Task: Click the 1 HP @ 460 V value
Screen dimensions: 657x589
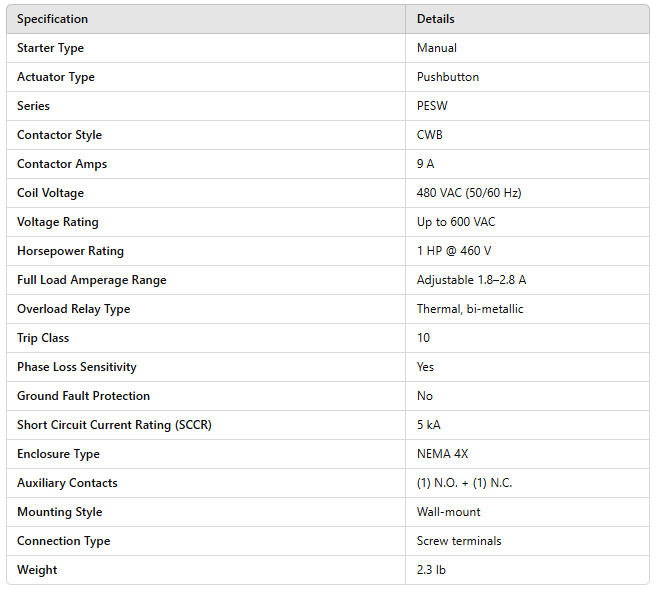Action: pyautogui.click(x=454, y=251)
